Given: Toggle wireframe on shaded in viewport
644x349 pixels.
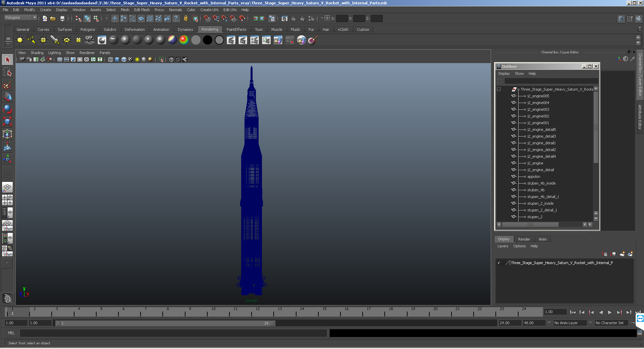Looking at the screenshot, I should coord(124,59).
